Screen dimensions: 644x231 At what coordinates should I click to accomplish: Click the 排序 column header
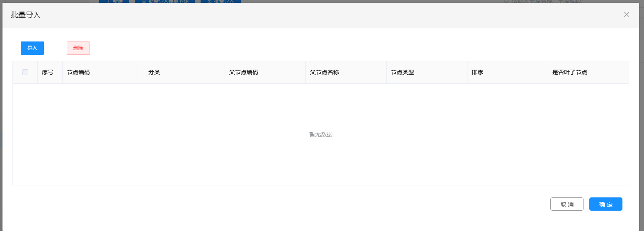tap(477, 72)
